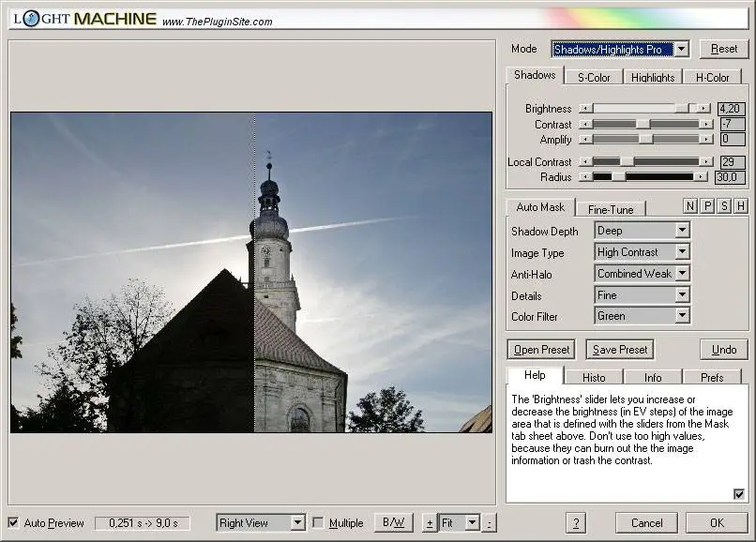This screenshot has height=542, width=756.
Task: Toggle the B/W preview button
Action: click(393, 522)
